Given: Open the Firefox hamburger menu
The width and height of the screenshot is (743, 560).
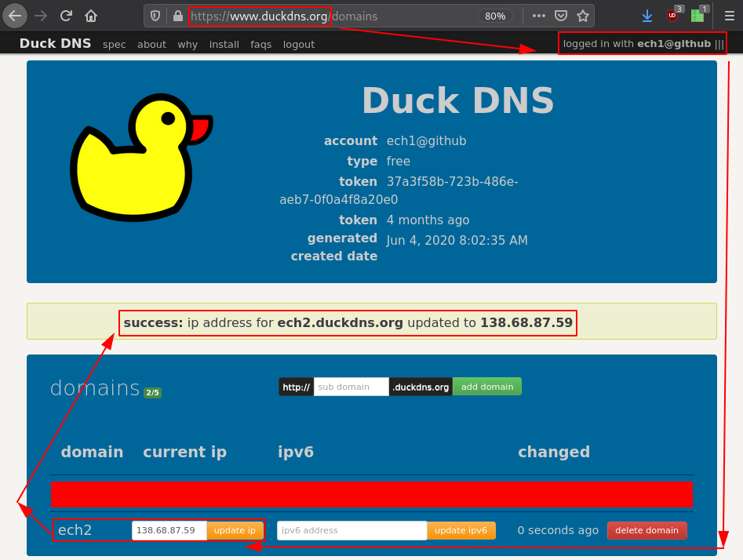Looking at the screenshot, I should pyautogui.click(x=729, y=16).
